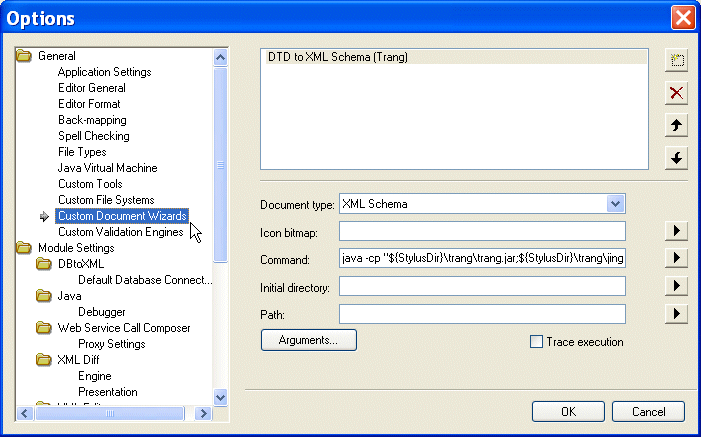Click arrow button beside Initial directory field
This screenshot has height=437, width=701.
[677, 287]
